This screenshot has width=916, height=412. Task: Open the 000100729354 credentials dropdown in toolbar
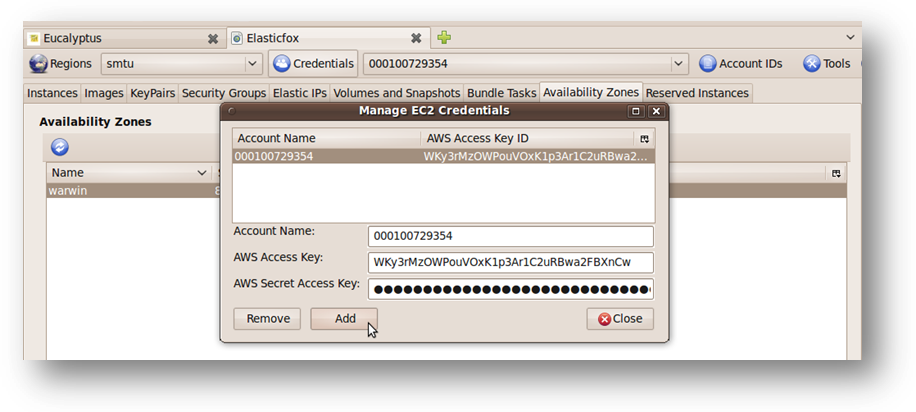[x=525, y=64]
